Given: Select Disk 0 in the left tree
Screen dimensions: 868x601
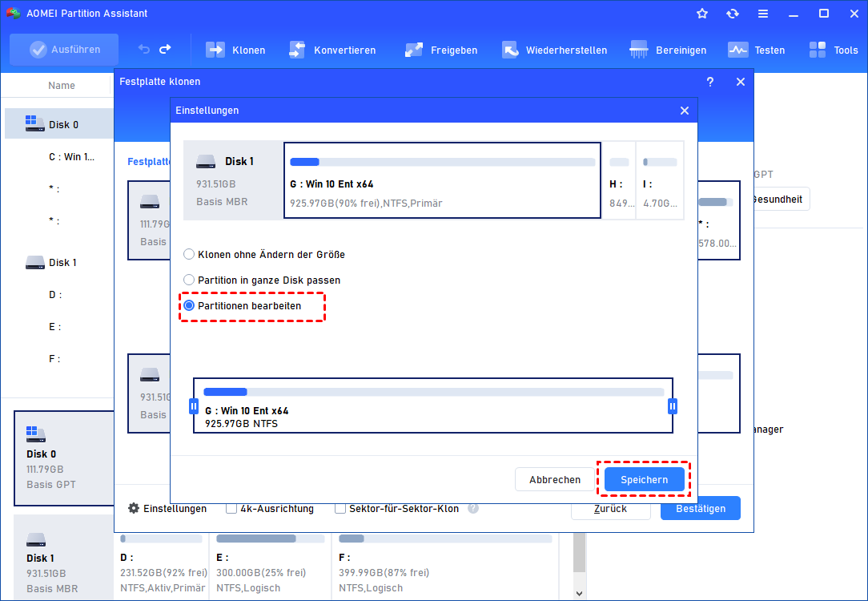Looking at the screenshot, I should point(59,124).
